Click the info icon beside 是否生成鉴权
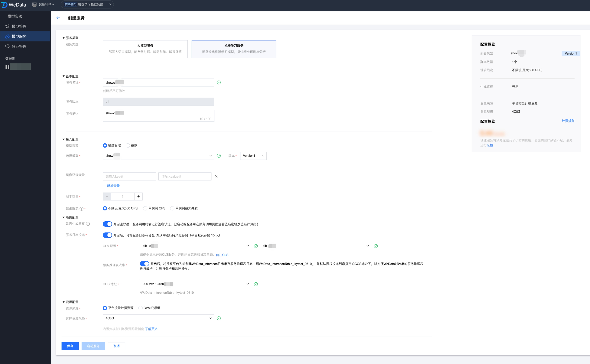Image resolution: width=590 pixels, height=364 pixels. click(88, 224)
